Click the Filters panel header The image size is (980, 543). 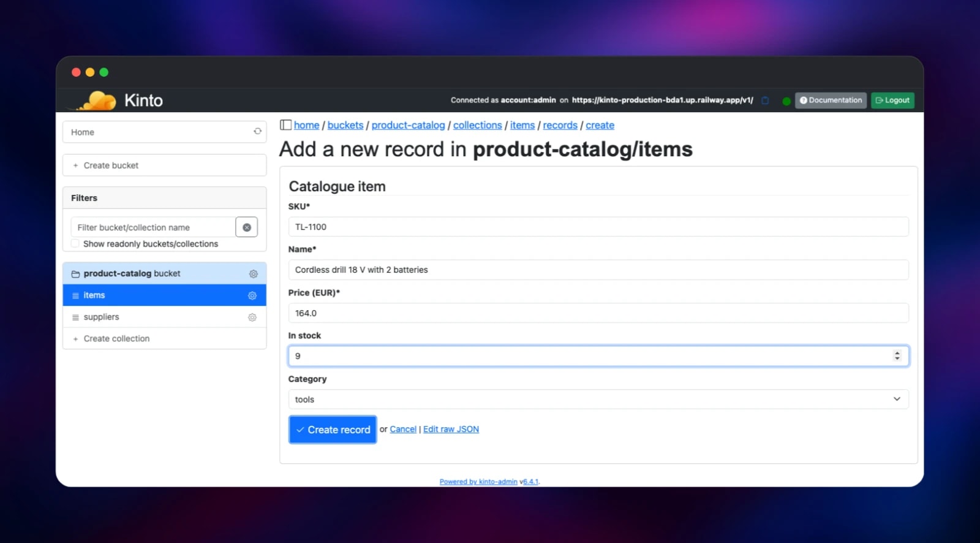[164, 198]
